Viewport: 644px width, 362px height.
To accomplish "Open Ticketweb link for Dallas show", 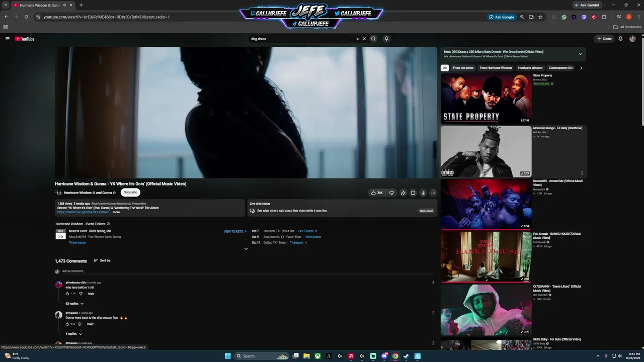I will click(298, 243).
